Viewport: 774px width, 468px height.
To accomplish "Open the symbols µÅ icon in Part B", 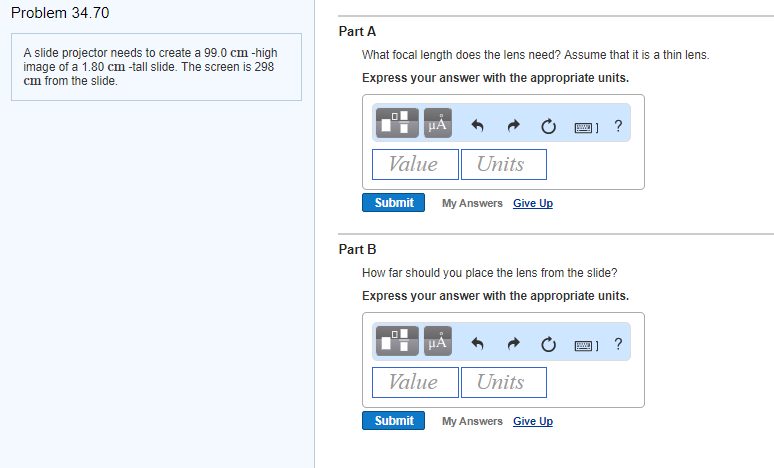I will coord(438,341).
